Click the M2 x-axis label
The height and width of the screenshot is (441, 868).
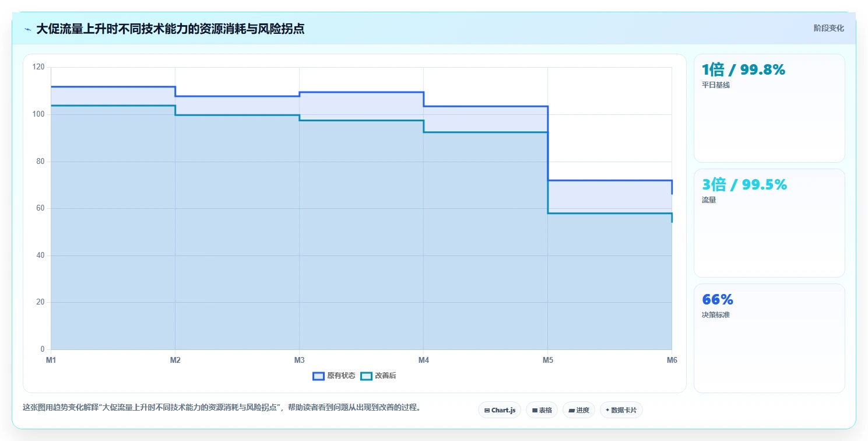(x=175, y=360)
